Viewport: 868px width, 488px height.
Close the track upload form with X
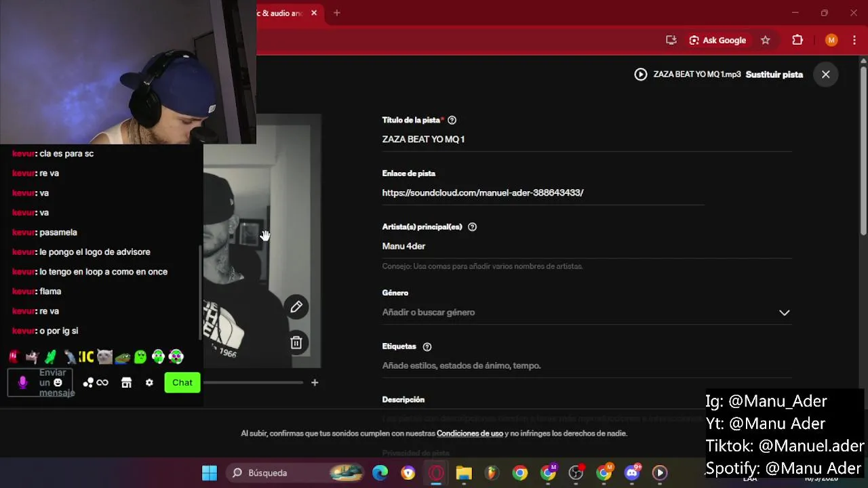pyautogui.click(x=825, y=75)
